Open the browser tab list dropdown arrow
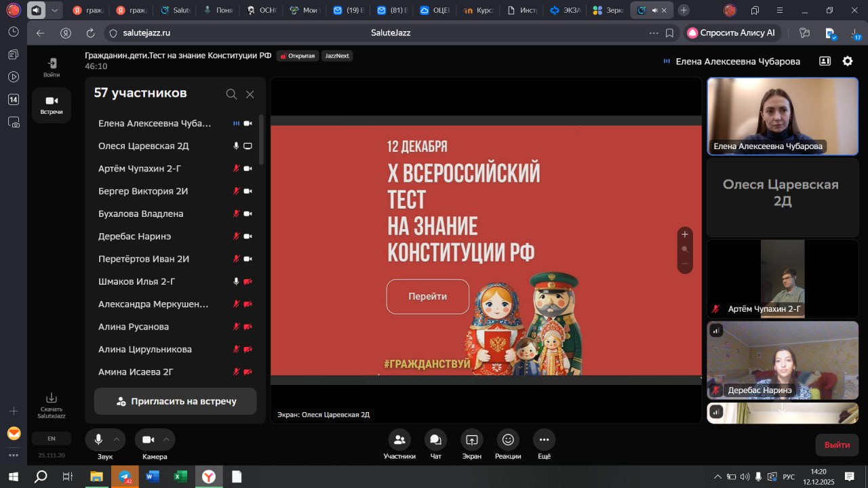Image resolution: width=868 pixels, height=488 pixels. (x=55, y=10)
